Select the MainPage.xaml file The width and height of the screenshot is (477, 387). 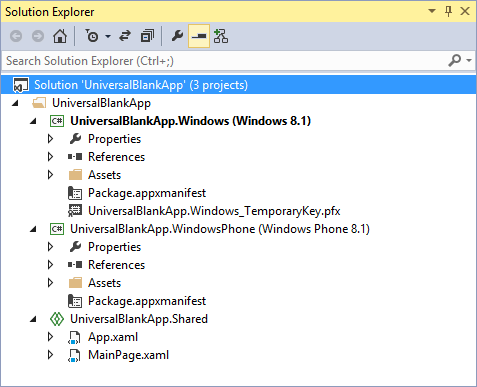pos(128,355)
